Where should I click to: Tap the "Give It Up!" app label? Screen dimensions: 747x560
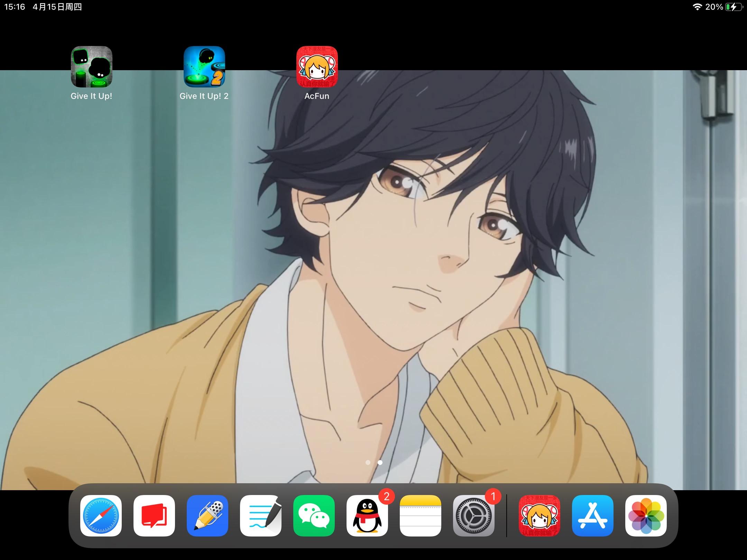tap(91, 96)
